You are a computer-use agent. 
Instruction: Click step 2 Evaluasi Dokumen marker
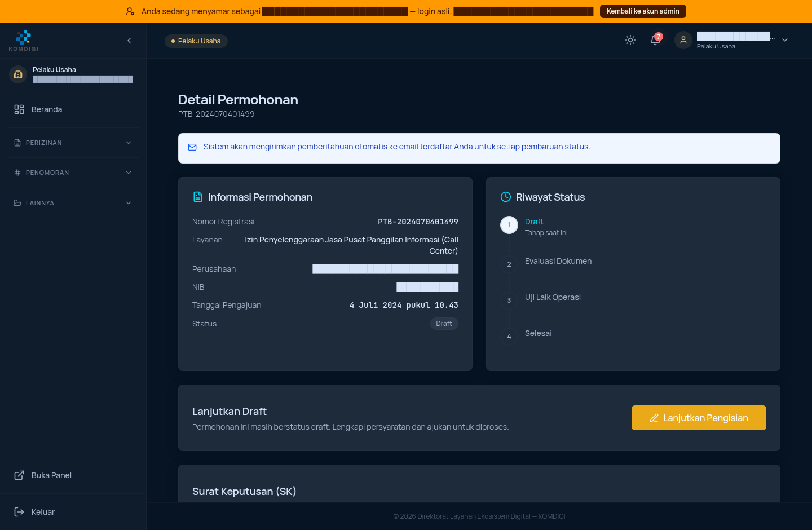coord(509,264)
